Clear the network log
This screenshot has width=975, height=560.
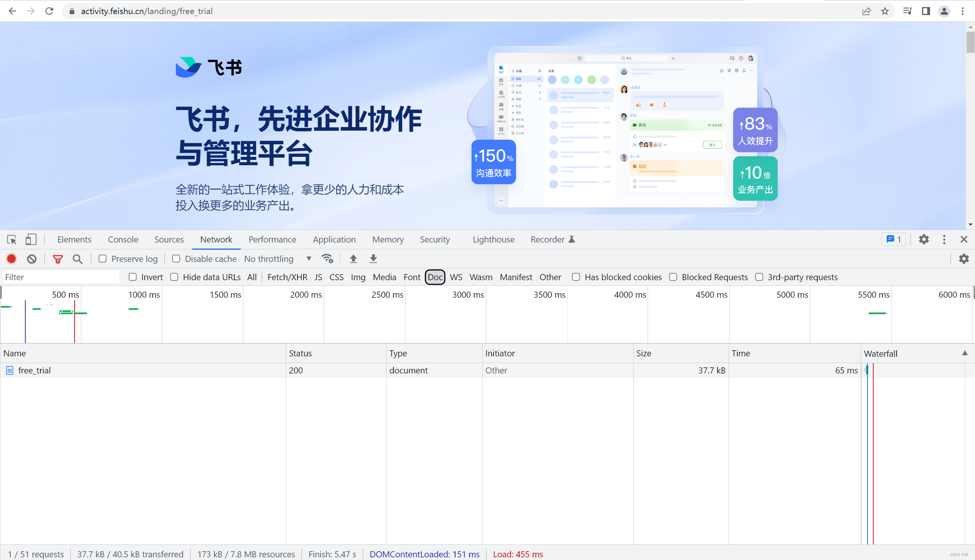32,259
